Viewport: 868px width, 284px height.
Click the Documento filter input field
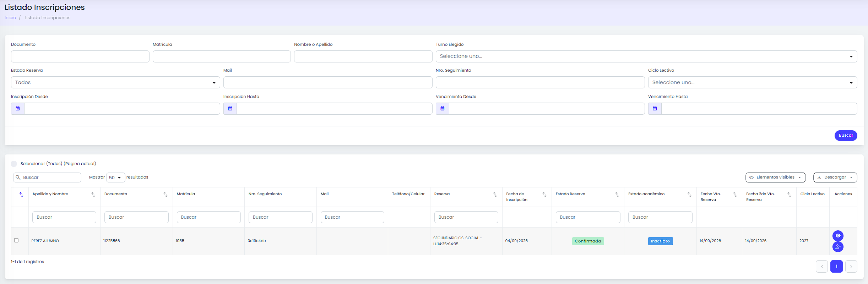(80, 56)
